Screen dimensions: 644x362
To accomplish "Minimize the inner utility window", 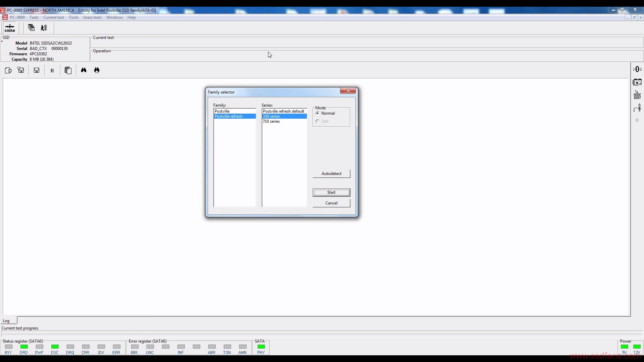I will pyautogui.click(x=627, y=17).
